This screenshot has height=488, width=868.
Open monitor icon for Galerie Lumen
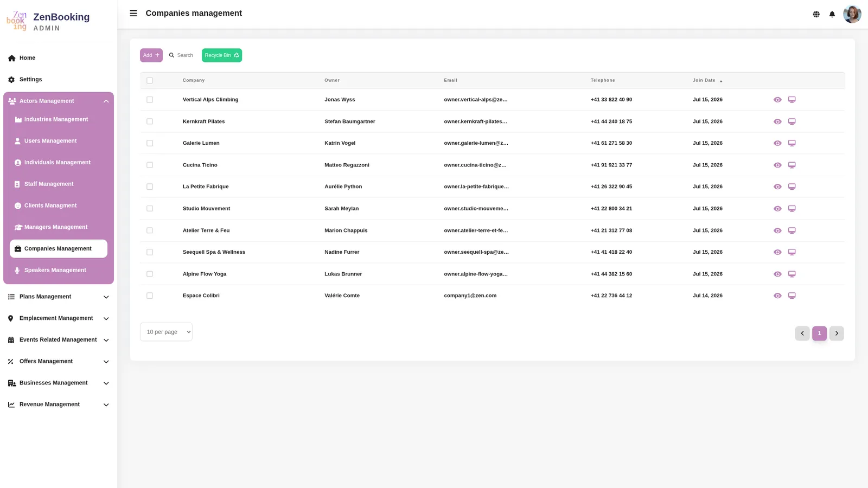click(792, 143)
